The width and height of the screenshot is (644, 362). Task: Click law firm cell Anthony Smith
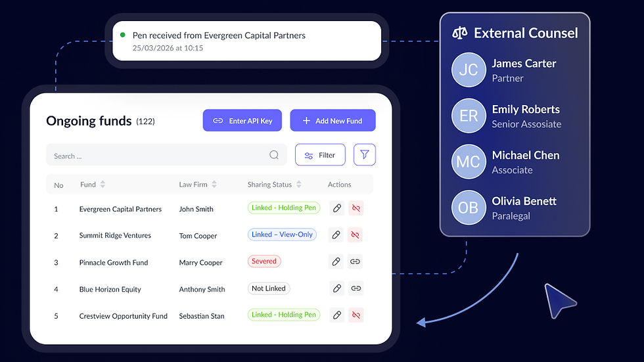(x=202, y=289)
